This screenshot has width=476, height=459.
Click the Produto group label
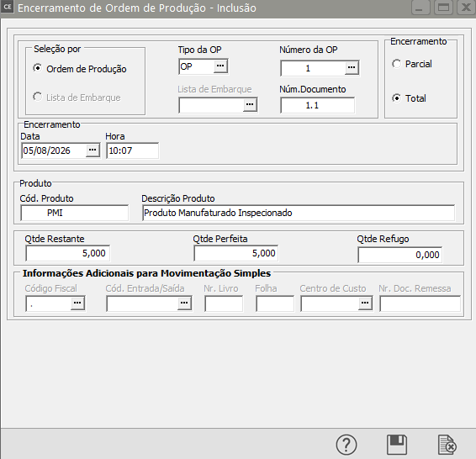click(35, 183)
